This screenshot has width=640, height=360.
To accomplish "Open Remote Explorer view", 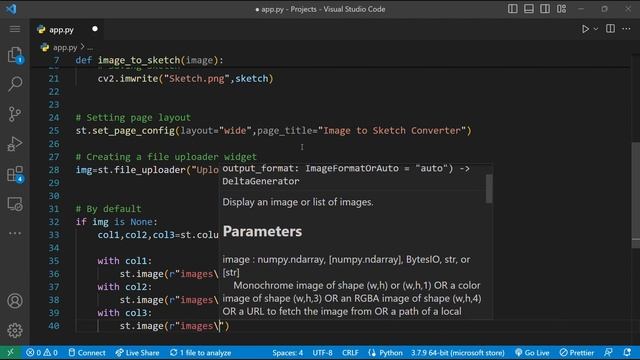I will (15, 204).
